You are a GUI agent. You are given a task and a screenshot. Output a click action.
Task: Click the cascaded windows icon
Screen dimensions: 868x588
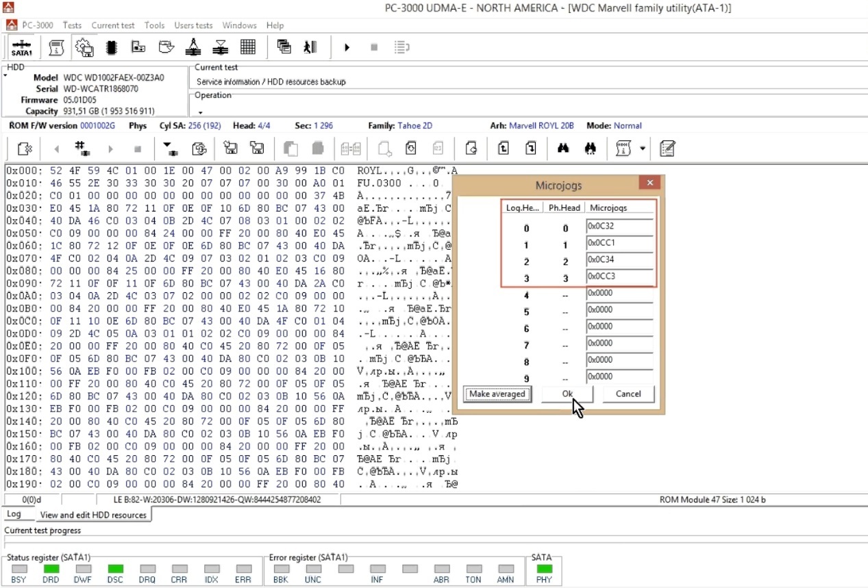[284, 47]
